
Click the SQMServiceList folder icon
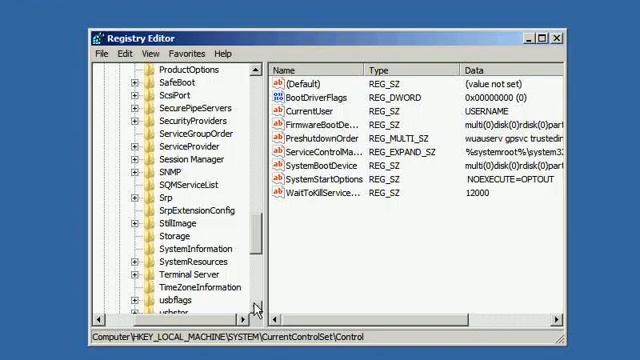click(x=149, y=185)
